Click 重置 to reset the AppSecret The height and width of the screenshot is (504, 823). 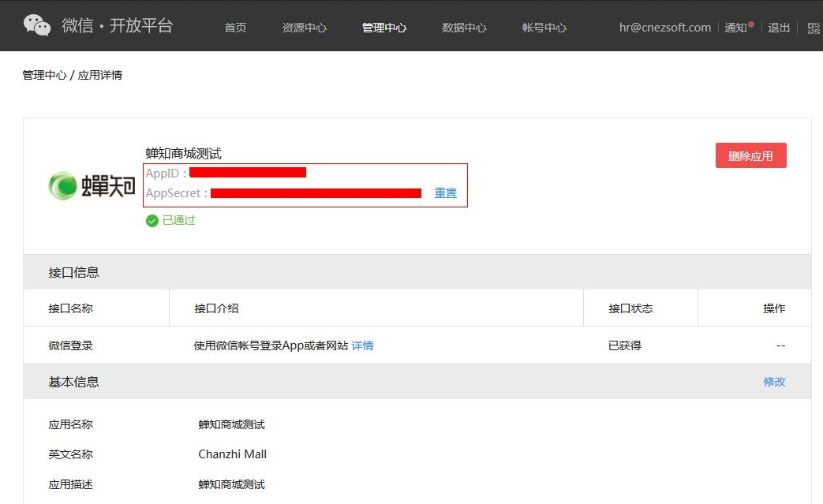click(446, 193)
